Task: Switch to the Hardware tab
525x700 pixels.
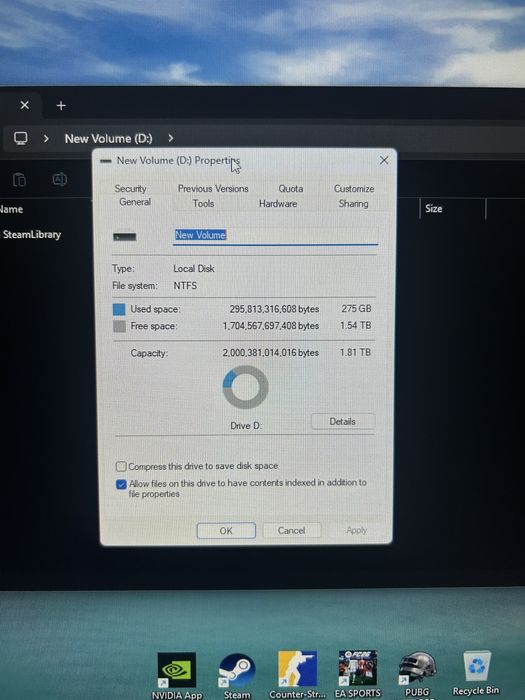Action: coord(278,204)
